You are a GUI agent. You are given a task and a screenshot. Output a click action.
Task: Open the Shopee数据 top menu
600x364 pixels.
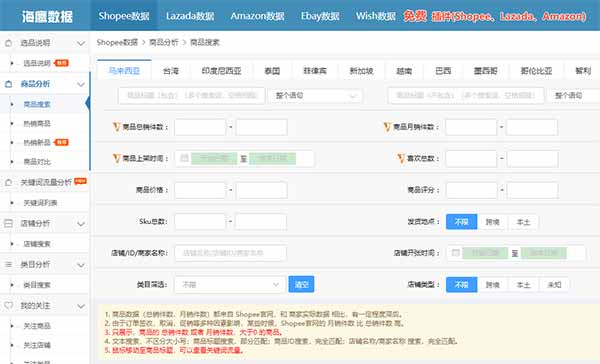tap(124, 16)
